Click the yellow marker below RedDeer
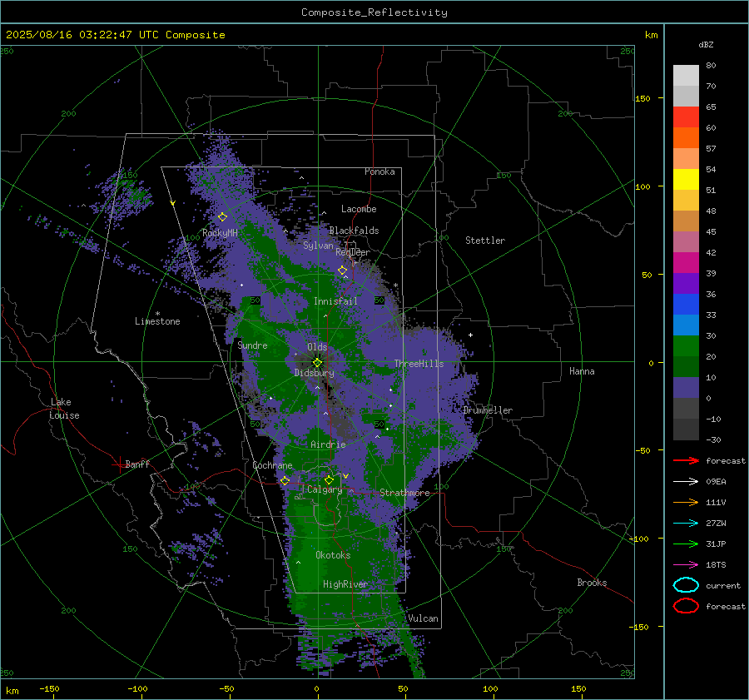Screen dimensions: 749x700 coord(342,271)
